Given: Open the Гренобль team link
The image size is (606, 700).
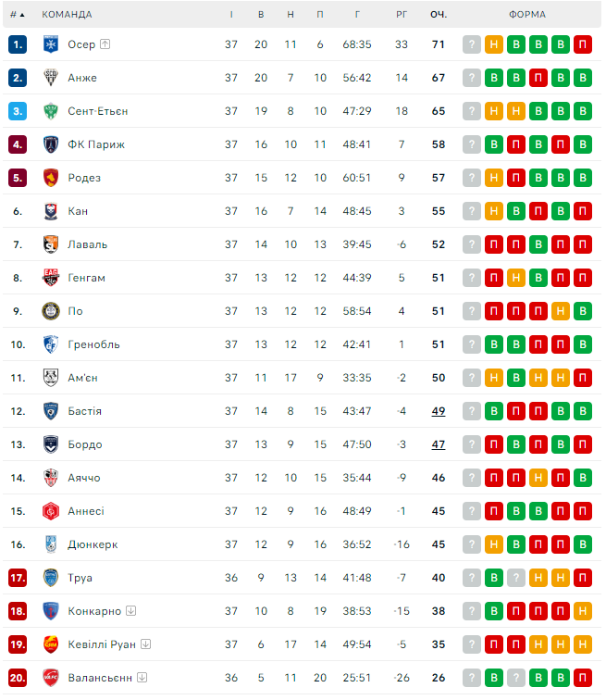Looking at the screenshot, I should tap(93, 344).
